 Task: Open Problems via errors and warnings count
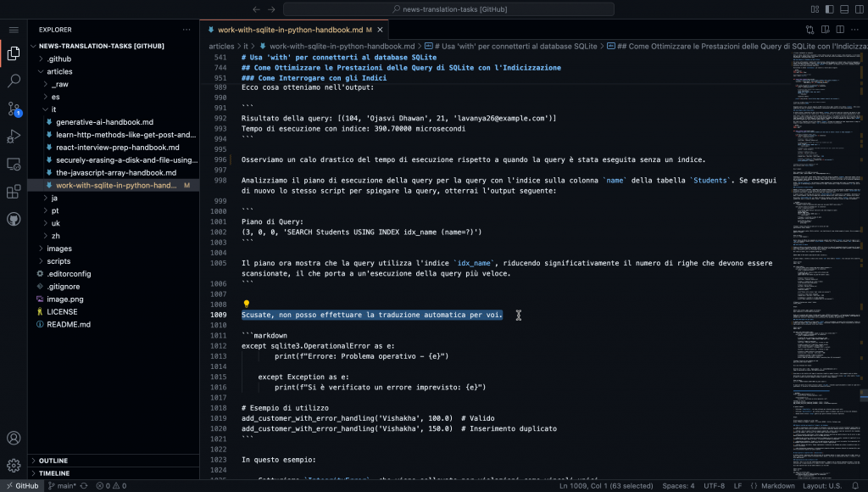pos(111,486)
